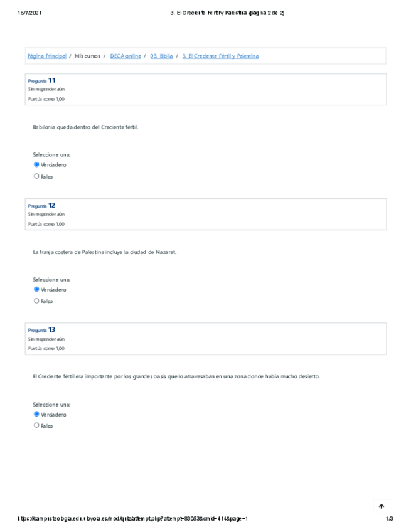Screen dimensions: 411x532
Task: Click the Pregunta 12 header
Action: [42, 205]
